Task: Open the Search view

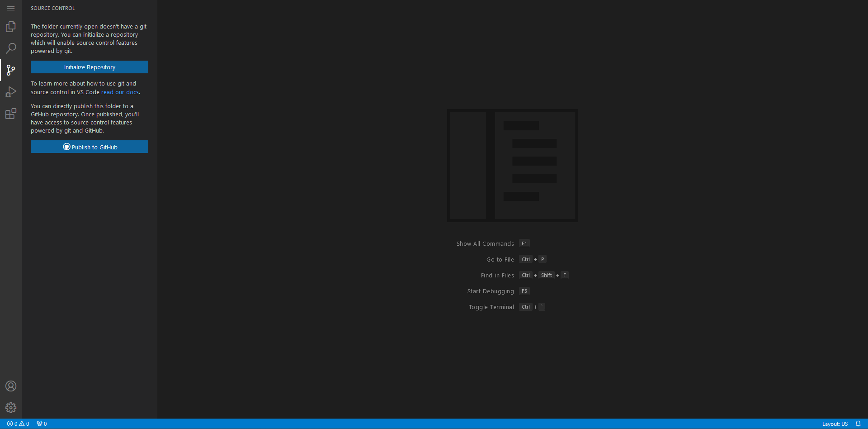Action: [x=11, y=48]
